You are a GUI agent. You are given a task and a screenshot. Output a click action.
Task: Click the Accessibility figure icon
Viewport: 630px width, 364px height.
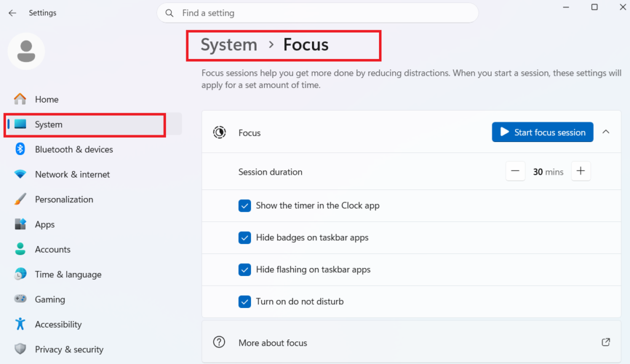click(20, 324)
